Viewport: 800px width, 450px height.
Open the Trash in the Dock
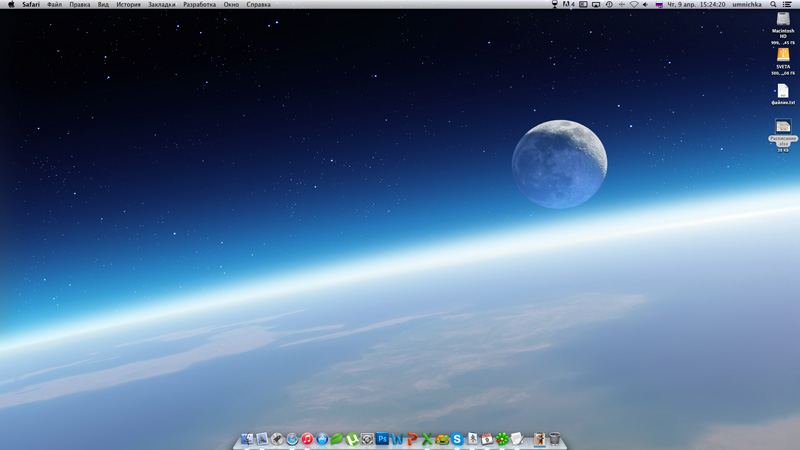555,439
